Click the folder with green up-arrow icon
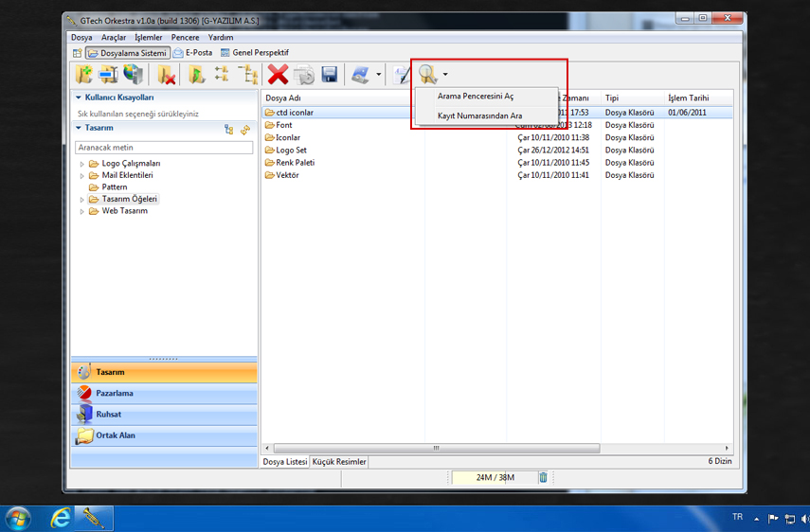810x532 pixels. tap(196, 75)
